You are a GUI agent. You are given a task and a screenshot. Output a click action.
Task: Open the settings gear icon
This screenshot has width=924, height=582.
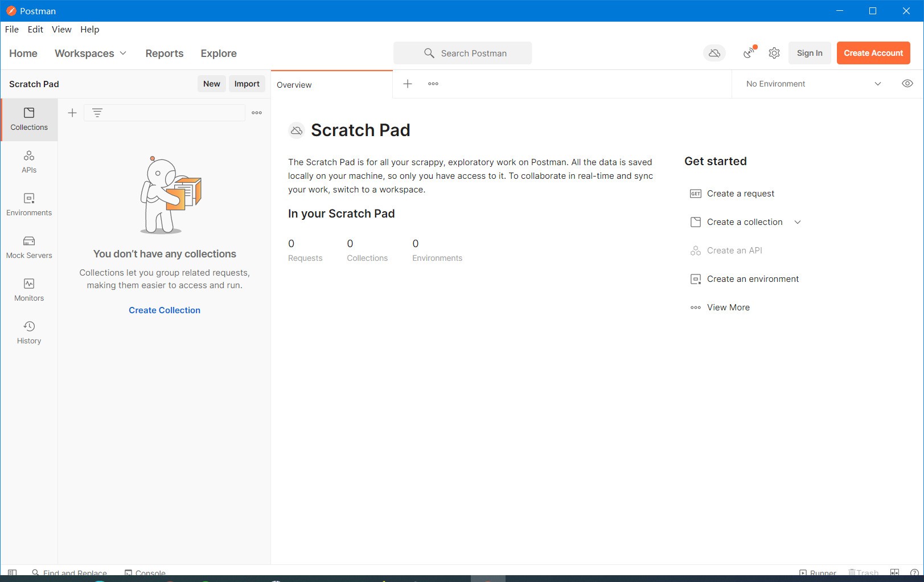[774, 53]
